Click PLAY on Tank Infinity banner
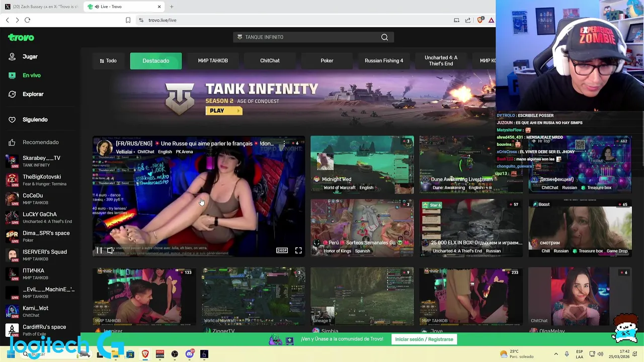The height and width of the screenshot is (362, 644). (223, 111)
